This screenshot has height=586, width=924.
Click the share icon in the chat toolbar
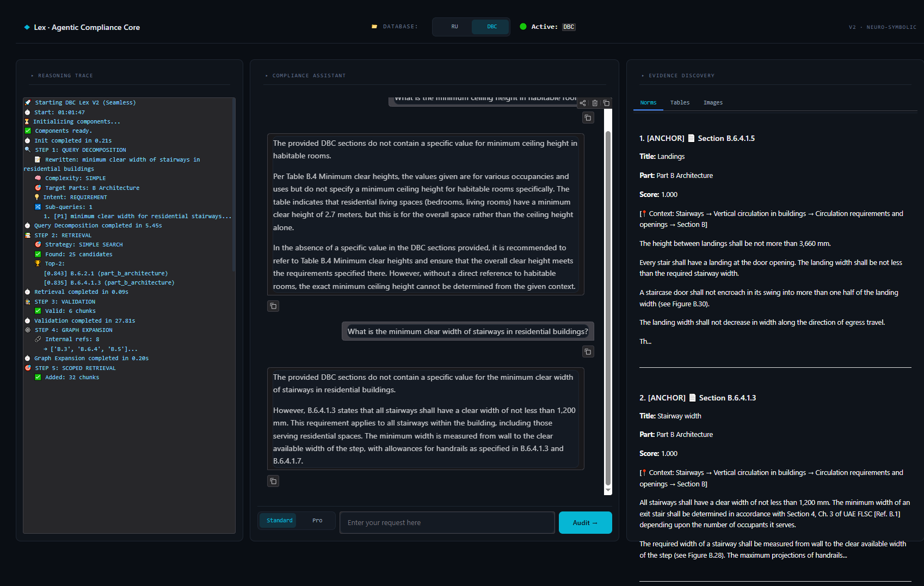click(x=583, y=103)
